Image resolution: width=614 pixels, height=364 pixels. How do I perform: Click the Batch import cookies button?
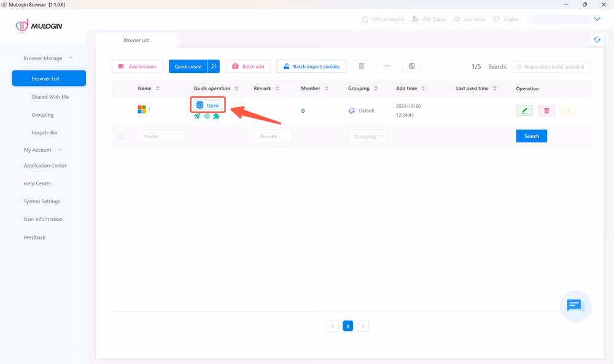[x=311, y=66]
